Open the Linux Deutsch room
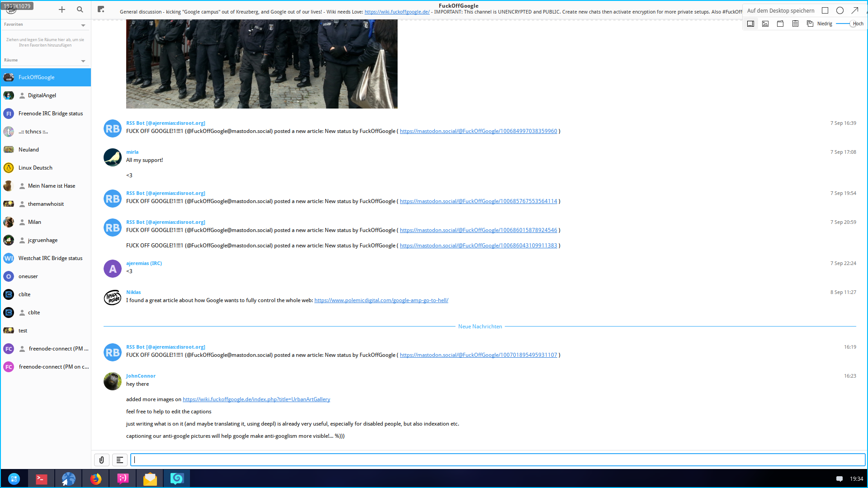The width and height of the screenshot is (868, 488). 35,168
